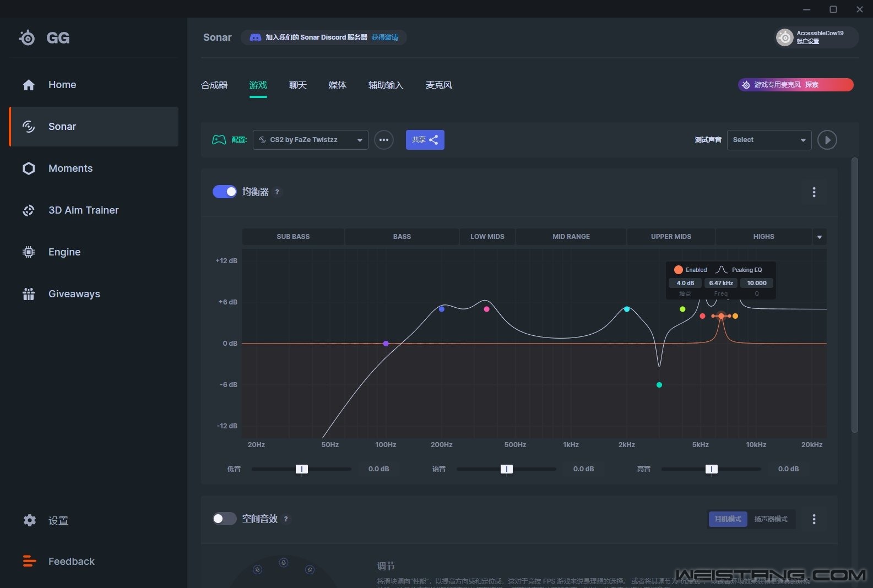Click the LOW MIDS band header
Screen dimensions: 873x588
487,237
